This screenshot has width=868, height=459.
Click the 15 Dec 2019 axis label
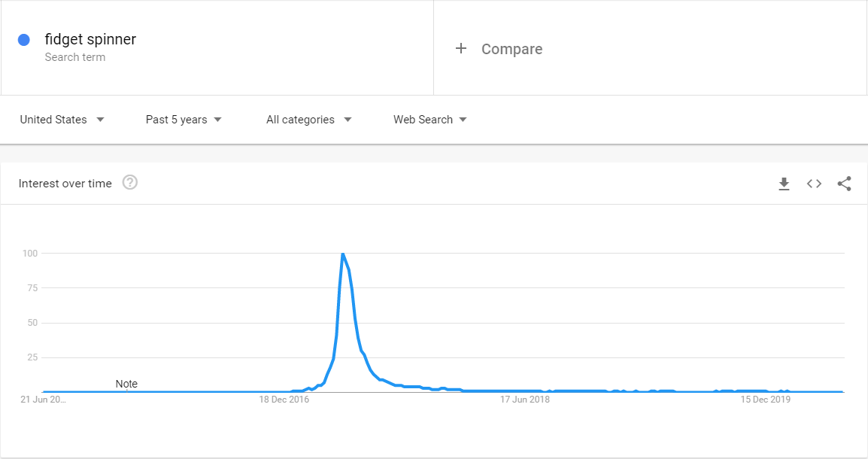tap(766, 400)
